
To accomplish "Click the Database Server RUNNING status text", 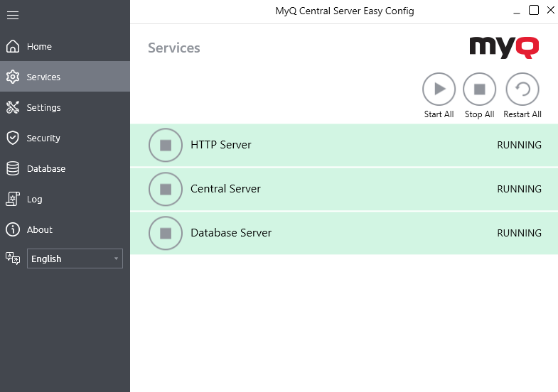I will tap(519, 233).
